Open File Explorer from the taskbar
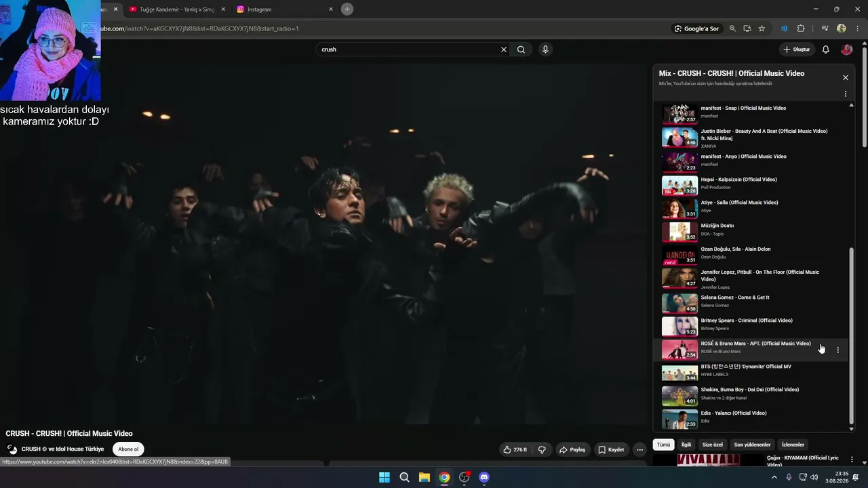 [x=425, y=477]
